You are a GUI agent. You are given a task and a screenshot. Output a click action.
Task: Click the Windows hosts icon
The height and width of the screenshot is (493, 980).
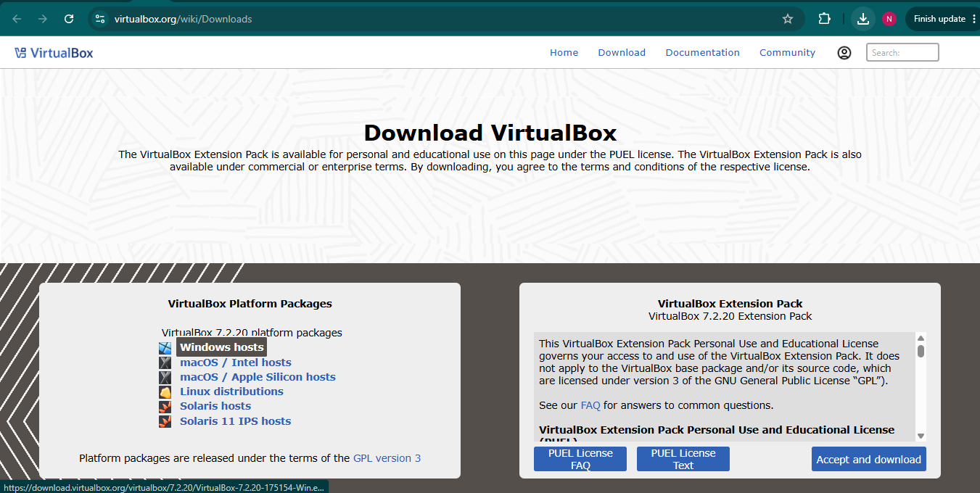pos(165,348)
